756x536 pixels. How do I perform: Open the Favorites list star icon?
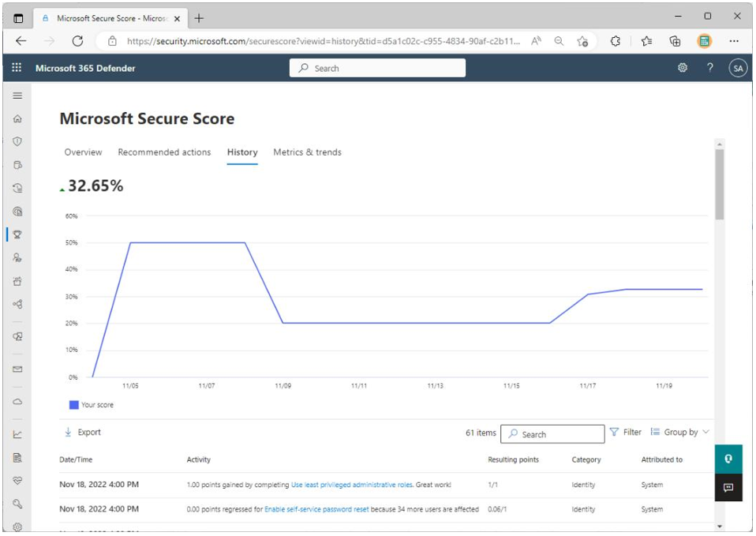pos(646,41)
